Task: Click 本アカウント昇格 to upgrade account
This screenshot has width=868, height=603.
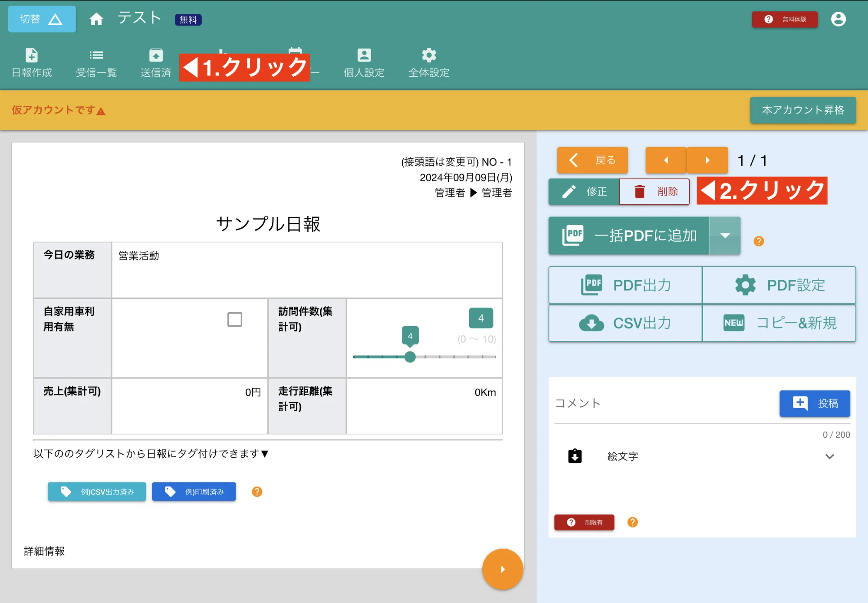Action: click(802, 110)
